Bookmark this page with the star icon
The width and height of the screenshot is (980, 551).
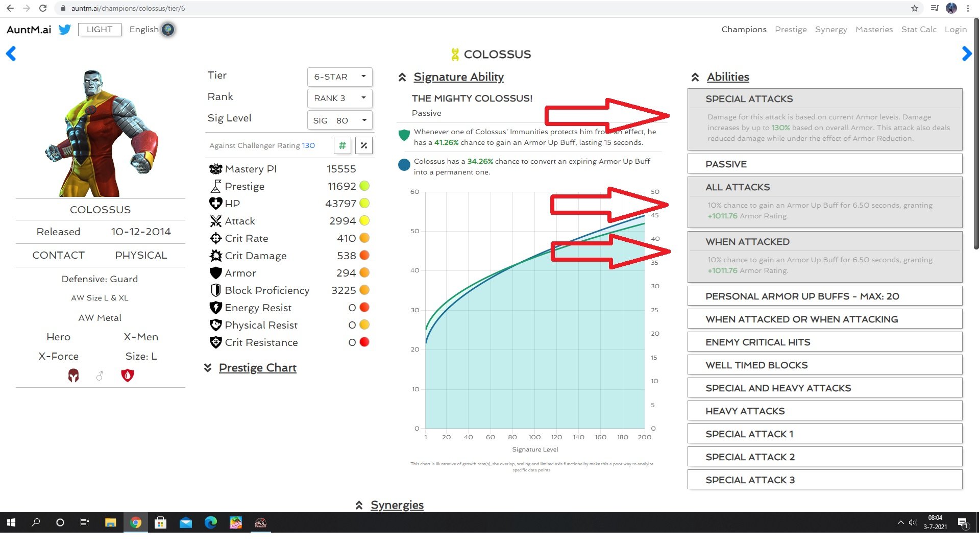pyautogui.click(x=914, y=8)
